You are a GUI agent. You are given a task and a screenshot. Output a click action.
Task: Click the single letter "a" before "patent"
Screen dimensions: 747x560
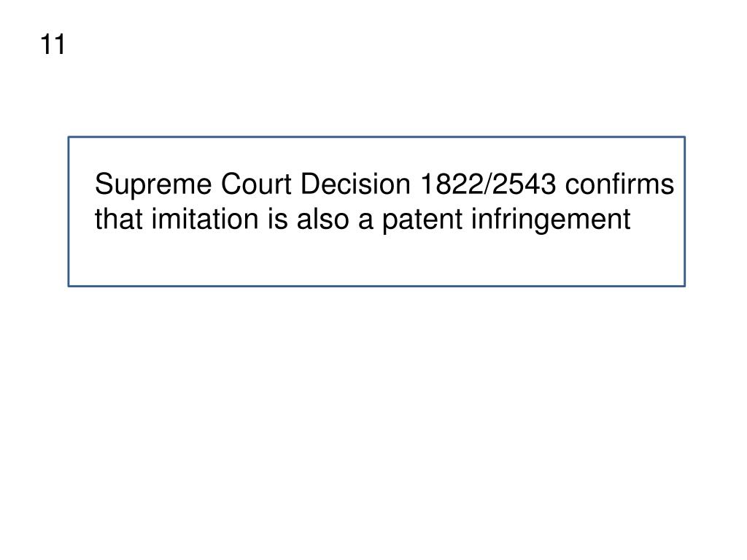pos(365,221)
